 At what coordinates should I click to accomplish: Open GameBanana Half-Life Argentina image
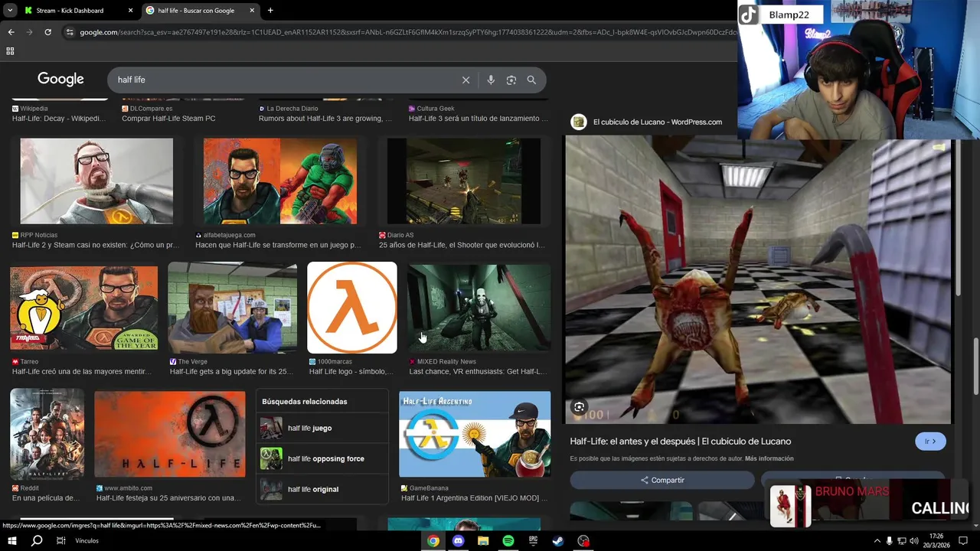tap(475, 434)
